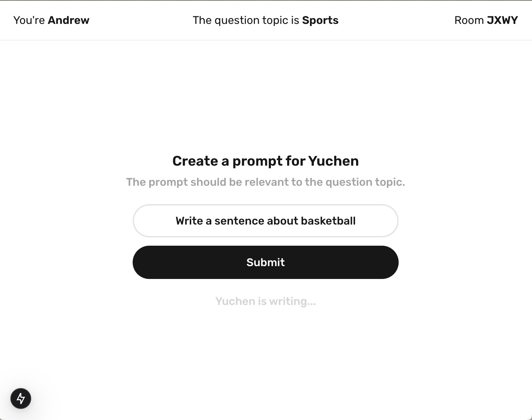Screen dimensions: 532x420
Task: Click the room code JXWY
Action: pos(503,20)
